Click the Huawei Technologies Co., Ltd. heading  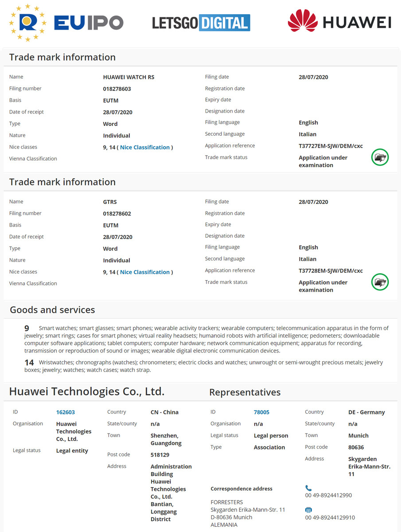(87, 391)
